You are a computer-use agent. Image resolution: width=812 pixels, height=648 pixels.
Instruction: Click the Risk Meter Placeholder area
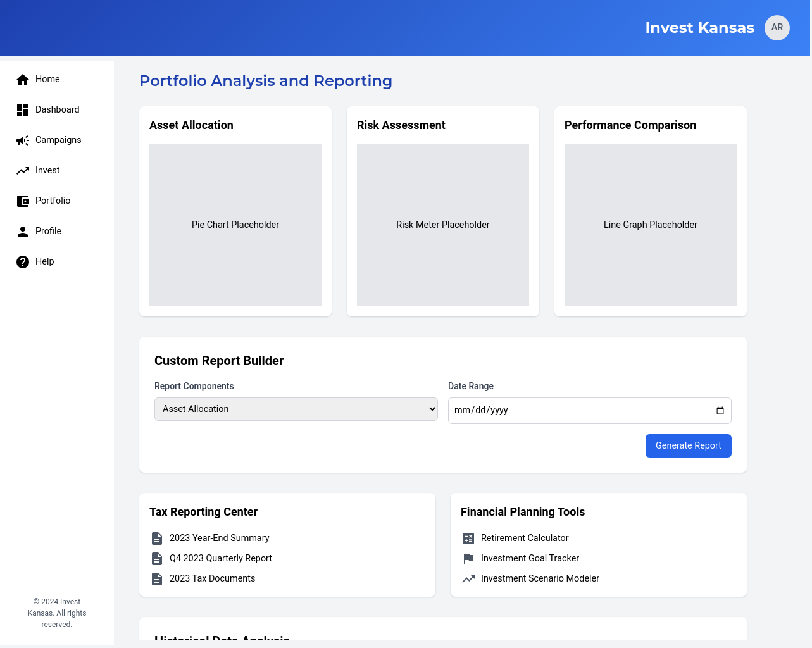tap(443, 225)
